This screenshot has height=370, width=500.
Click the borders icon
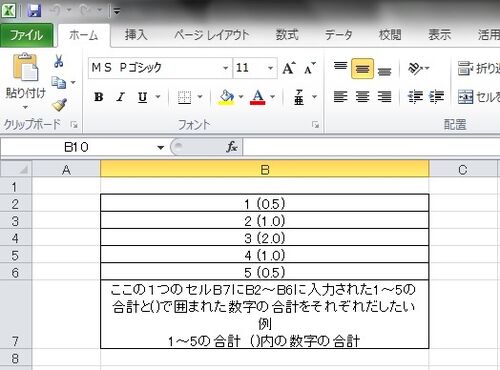184,97
